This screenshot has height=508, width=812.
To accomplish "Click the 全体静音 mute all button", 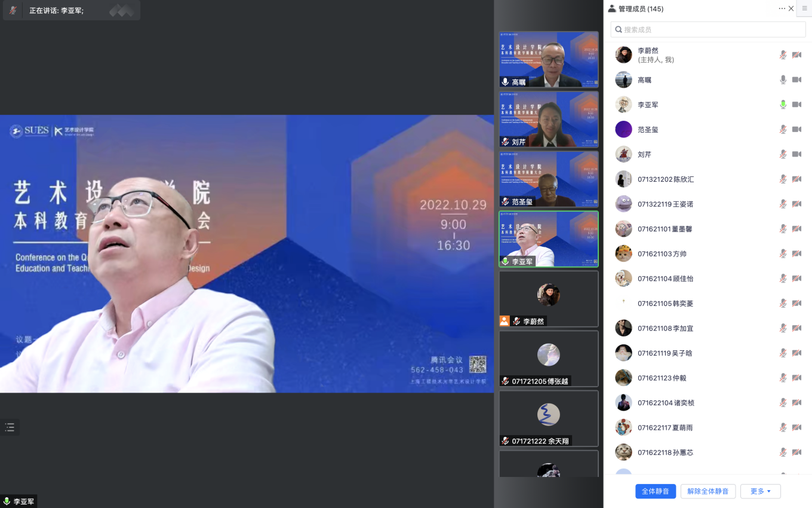I will pos(655,491).
